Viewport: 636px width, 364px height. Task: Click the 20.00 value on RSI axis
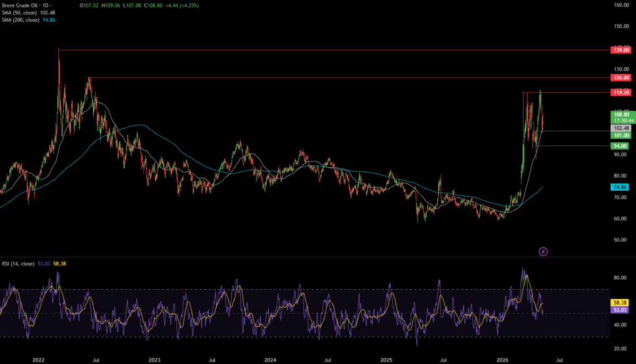[621, 348]
